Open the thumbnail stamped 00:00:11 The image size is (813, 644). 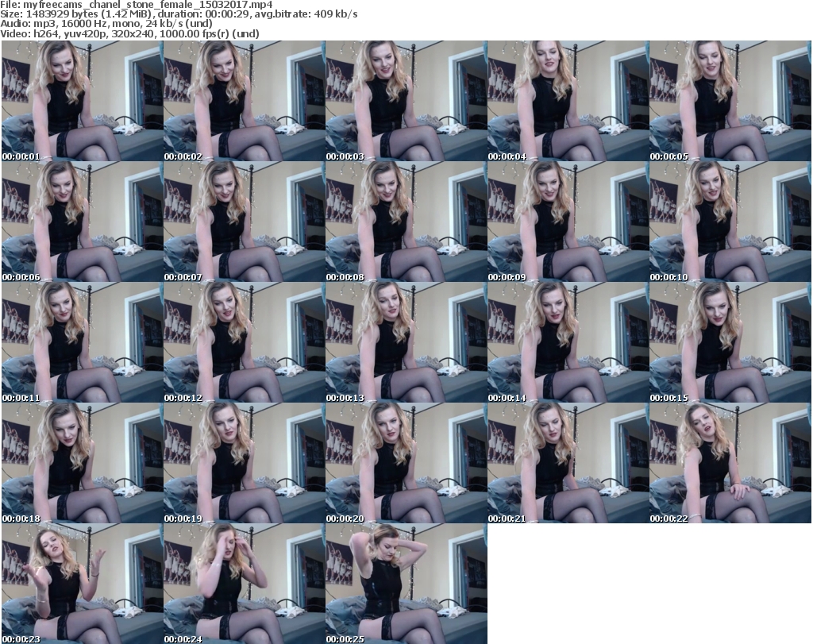click(x=83, y=342)
